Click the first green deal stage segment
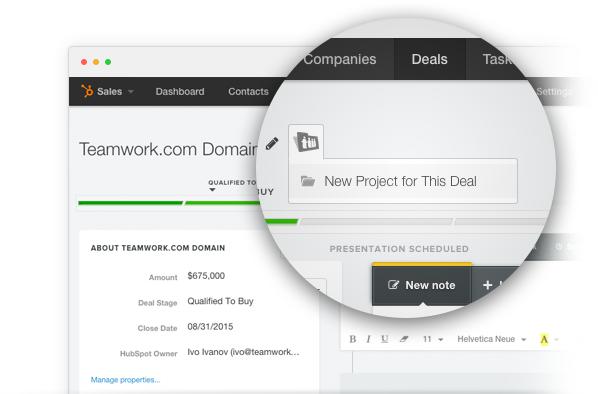The image size is (598, 394). pos(130,203)
